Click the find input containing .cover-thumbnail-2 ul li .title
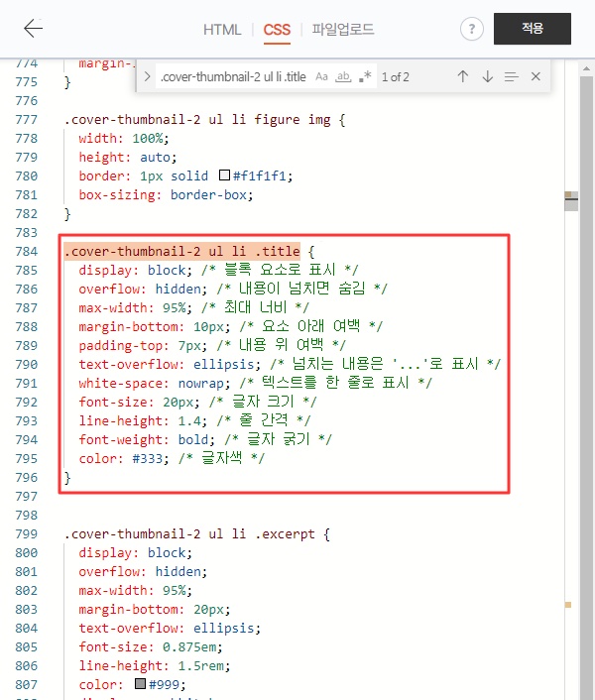595x700 pixels. [233, 76]
